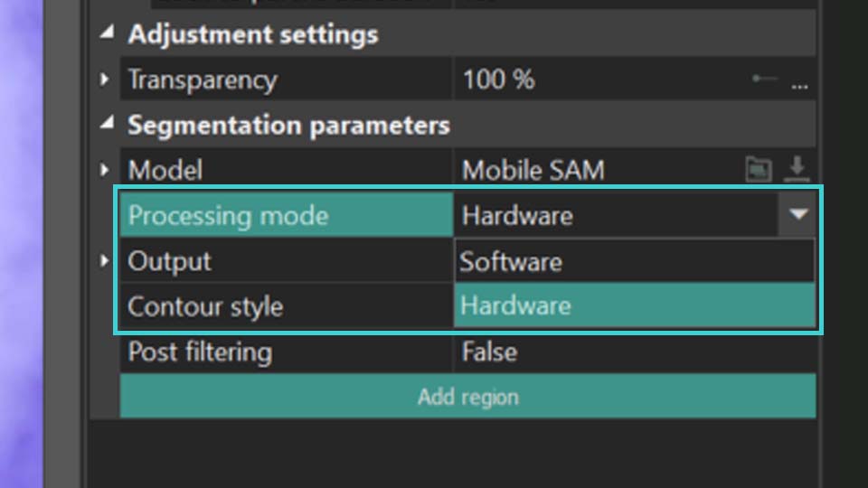Open model folder browse icon
The image size is (868, 488).
click(759, 169)
